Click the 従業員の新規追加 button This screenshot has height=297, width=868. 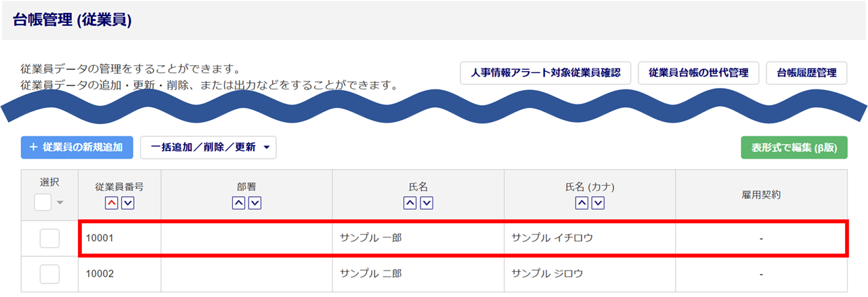[x=77, y=147]
